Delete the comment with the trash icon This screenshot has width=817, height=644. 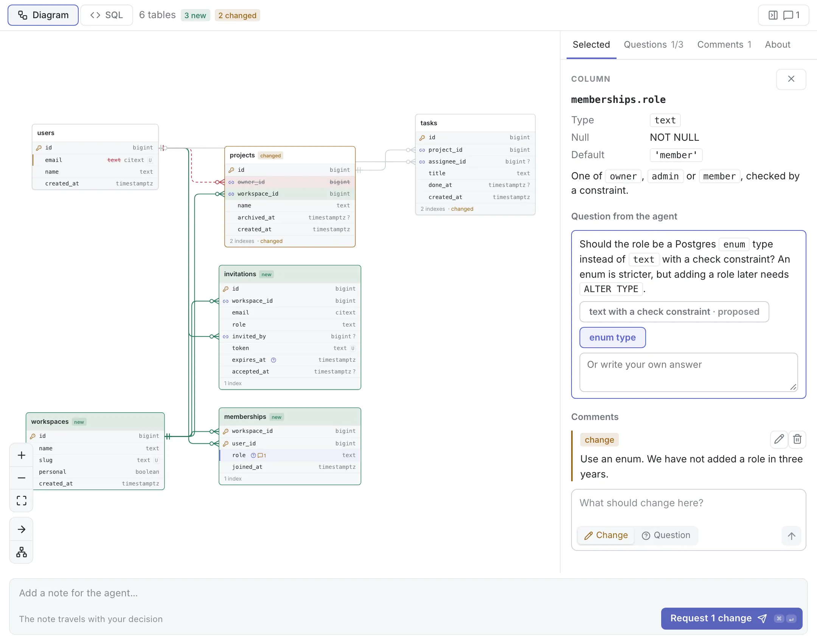[x=797, y=439]
